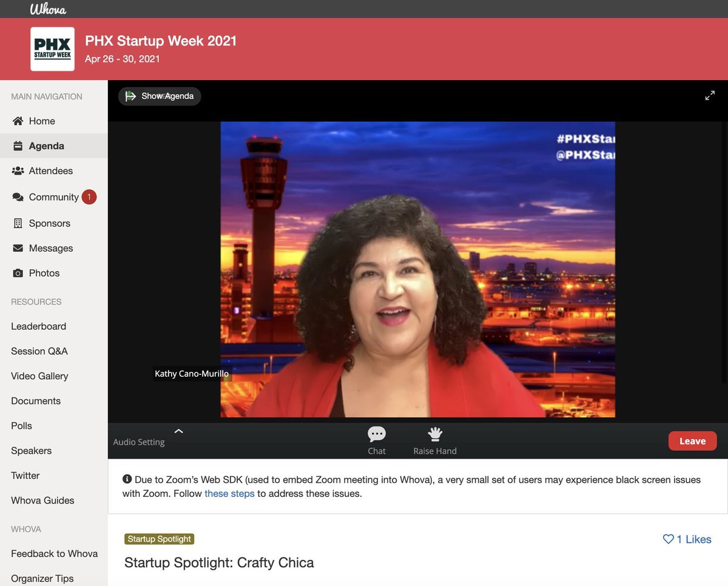The image size is (728, 586).
Task: Open the Leaderboard resource
Action: 38,326
